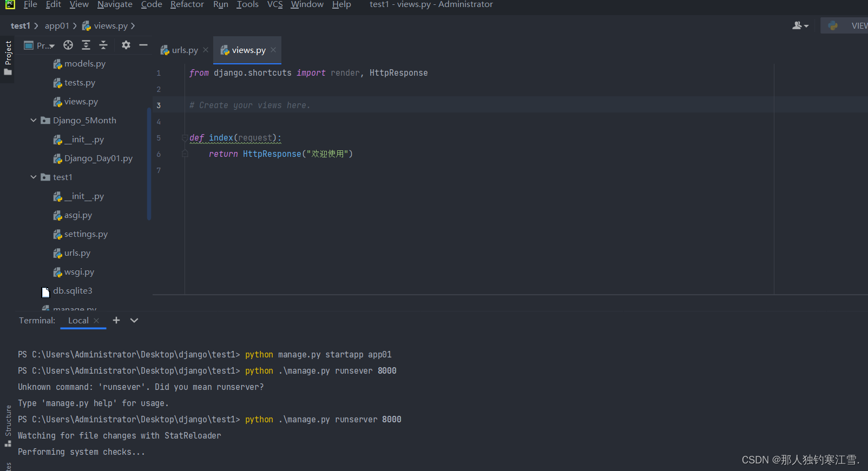Viewport: 868px width, 471px height.
Task: Click the Select Opened File target icon
Action: [x=68, y=45]
